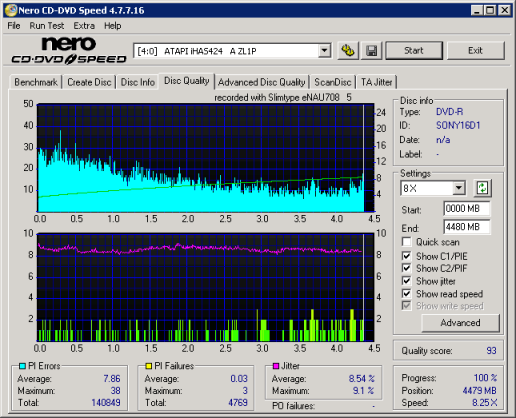
Task: Toggle Show C1/PIE checkbox
Action: point(406,256)
